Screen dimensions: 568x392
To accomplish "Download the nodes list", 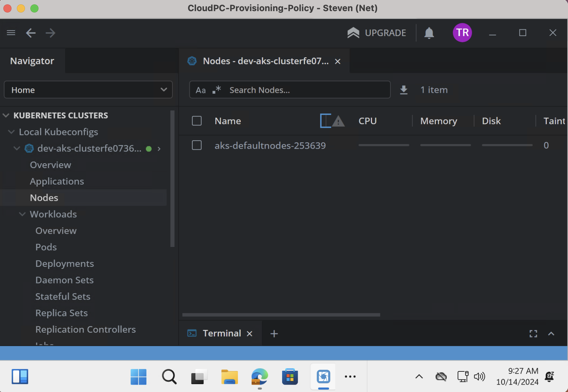I will [404, 90].
